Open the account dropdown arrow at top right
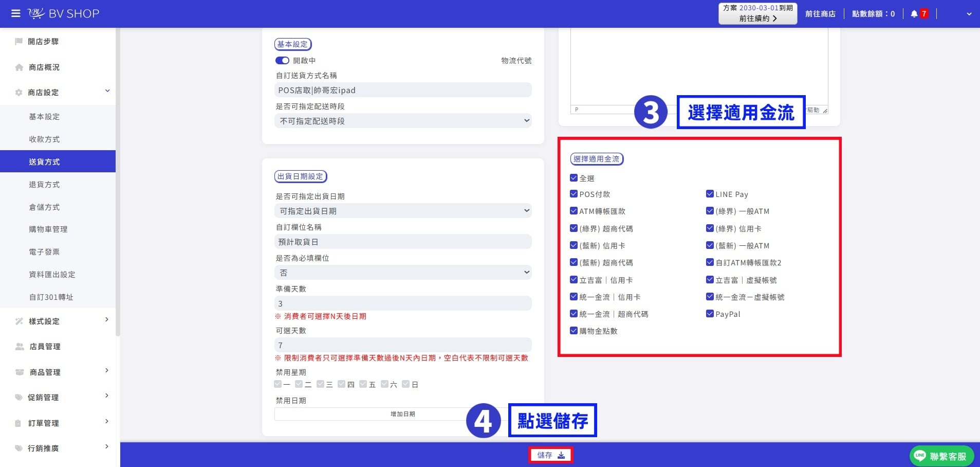The width and height of the screenshot is (980, 467). click(969, 14)
